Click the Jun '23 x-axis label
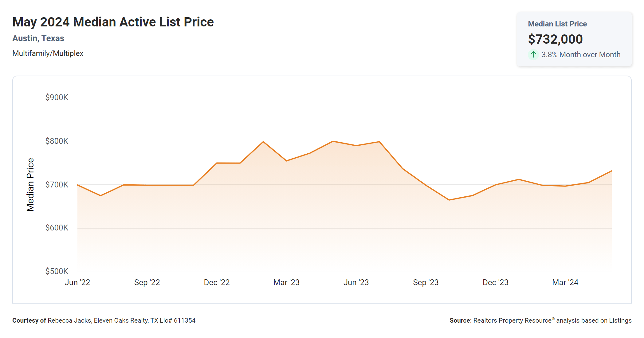 tap(356, 282)
